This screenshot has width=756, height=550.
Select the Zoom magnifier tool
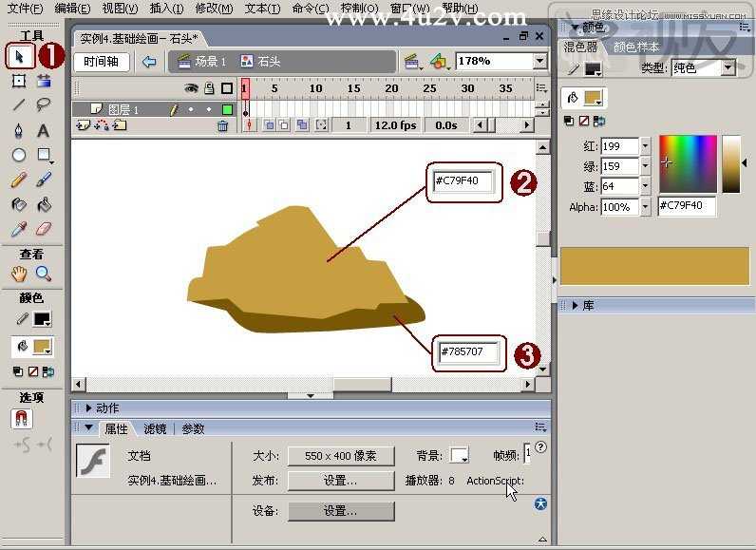[44, 274]
